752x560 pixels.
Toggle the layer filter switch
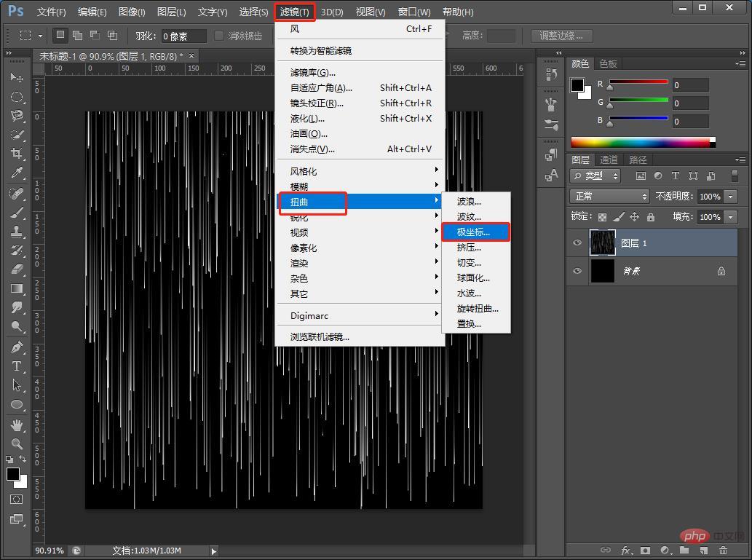[735, 176]
